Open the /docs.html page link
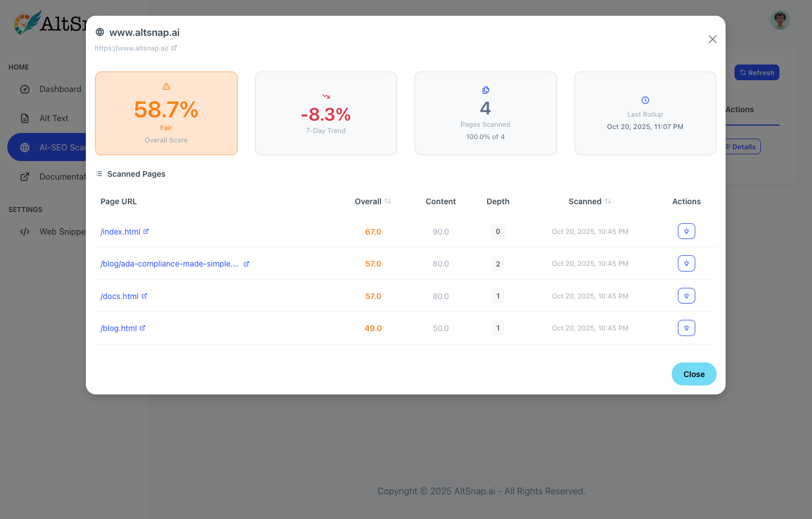812x519 pixels. click(x=119, y=296)
